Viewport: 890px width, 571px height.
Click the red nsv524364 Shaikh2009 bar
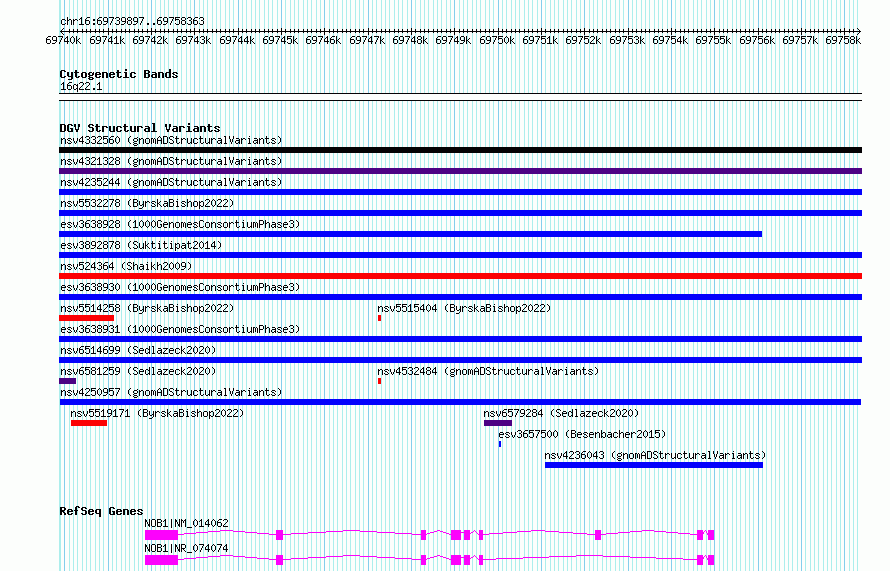[x=460, y=276]
